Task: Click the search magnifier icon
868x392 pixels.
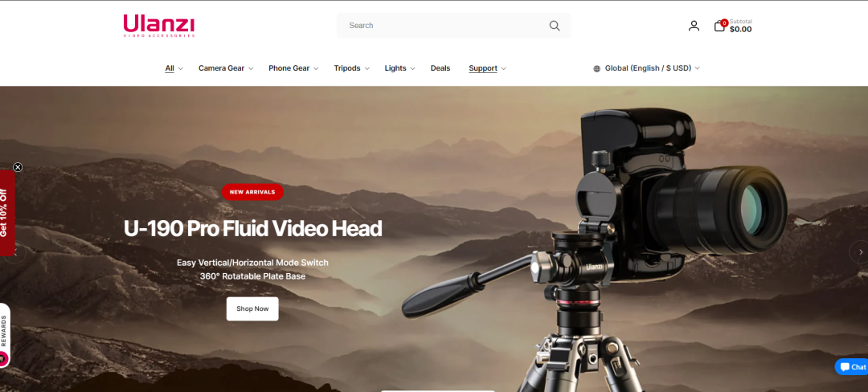Action: coord(554,26)
